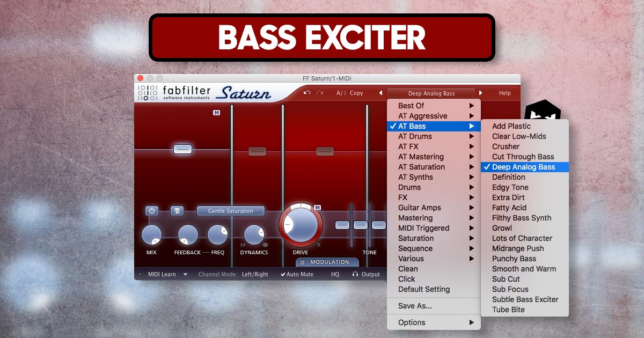Expand the Modulation panel
644x338 pixels.
tap(327, 262)
